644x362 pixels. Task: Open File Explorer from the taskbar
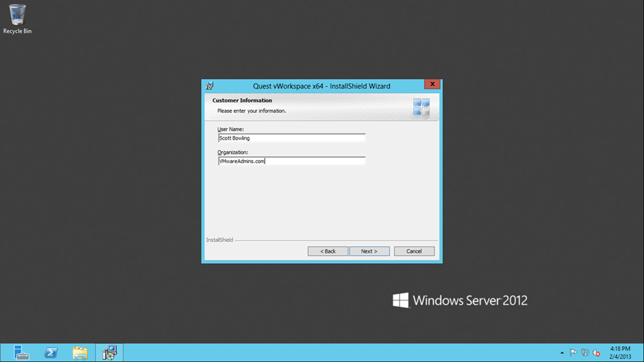tap(80, 353)
